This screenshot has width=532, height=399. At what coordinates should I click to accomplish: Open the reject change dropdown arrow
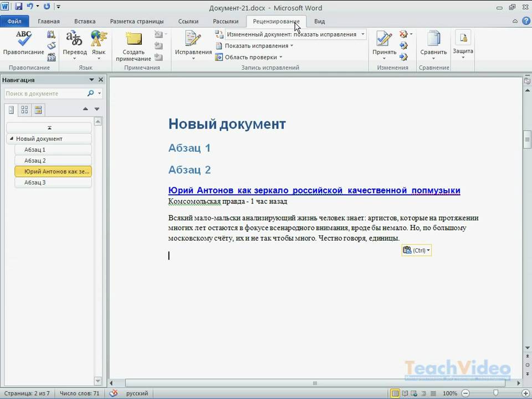[x=411, y=34]
